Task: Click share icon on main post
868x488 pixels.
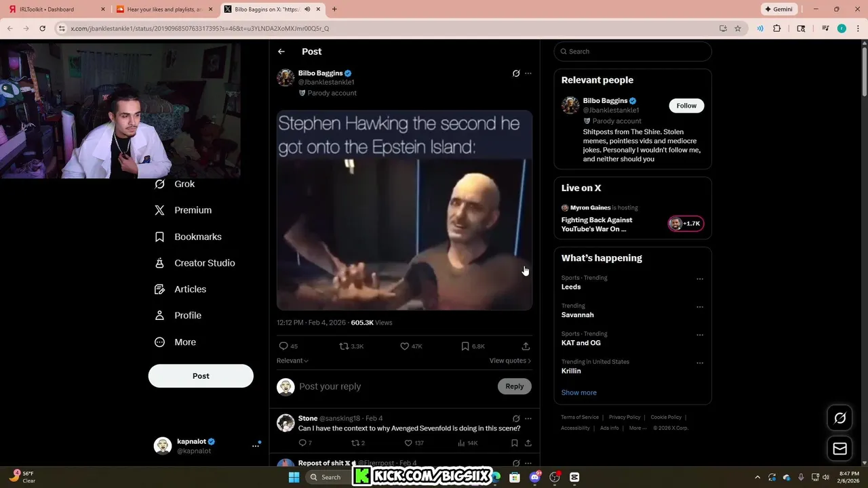Action: click(x=526, y=346)
